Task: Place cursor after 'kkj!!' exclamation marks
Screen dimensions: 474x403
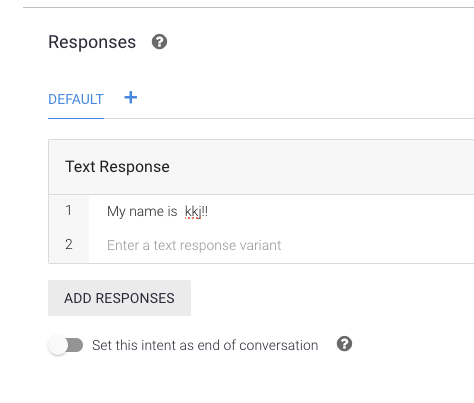Action: click(209, 212)
